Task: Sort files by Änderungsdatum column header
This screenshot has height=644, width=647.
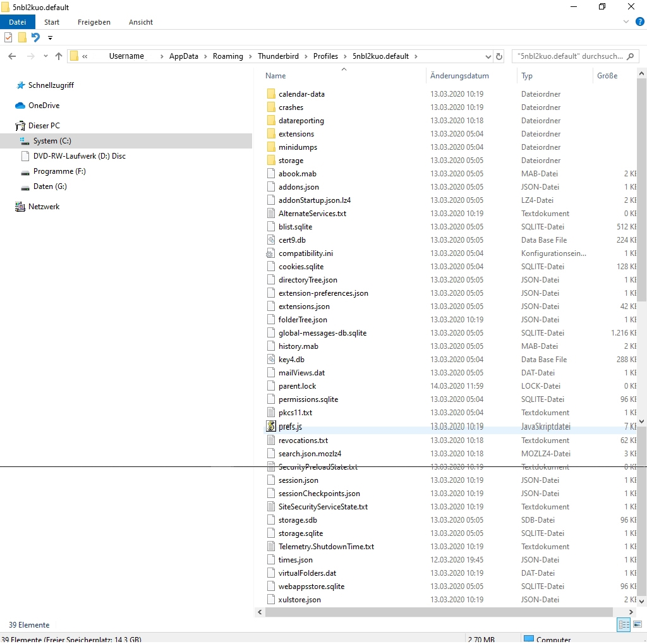Action: click(459, 76)
